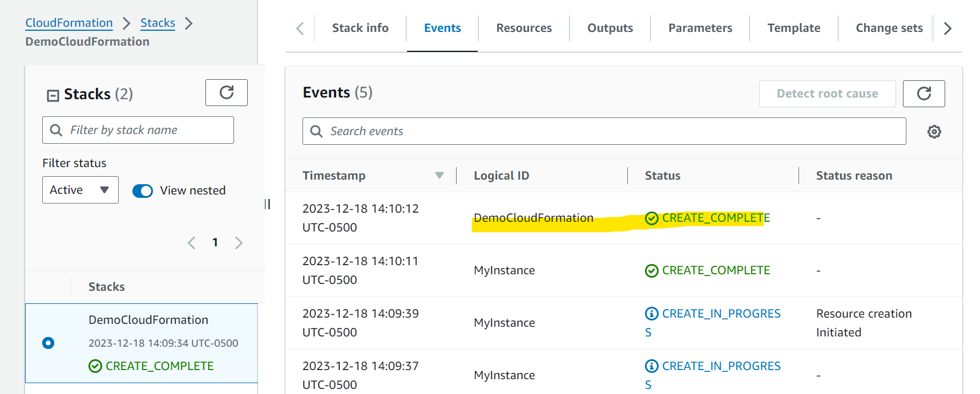The width and height of the screenshot is (980, 394).
Task: Focus the Filter by stack name field
Action: tap(138, 130)
